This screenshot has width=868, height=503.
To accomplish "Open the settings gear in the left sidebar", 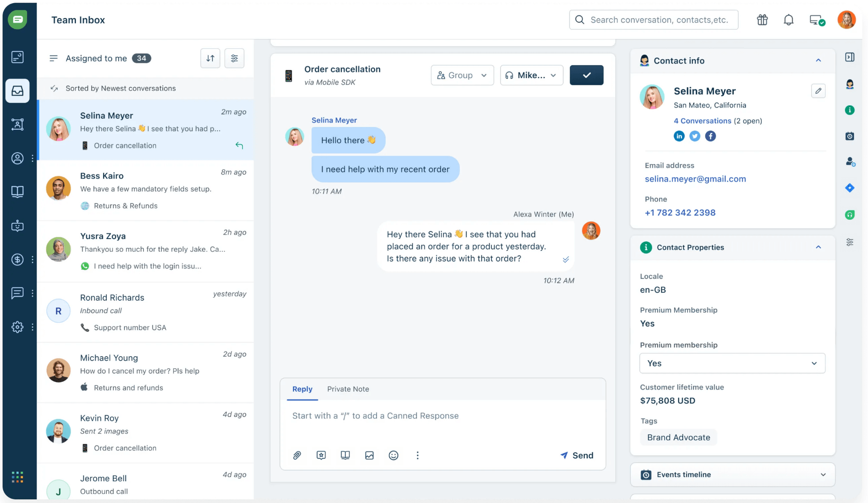I will pyautogui.click(x=17, y=327).
